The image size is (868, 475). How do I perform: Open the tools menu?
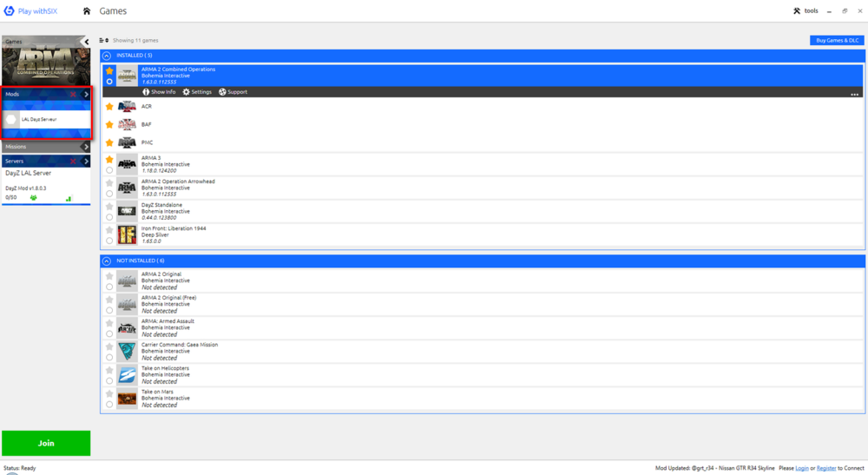[806, 10]
